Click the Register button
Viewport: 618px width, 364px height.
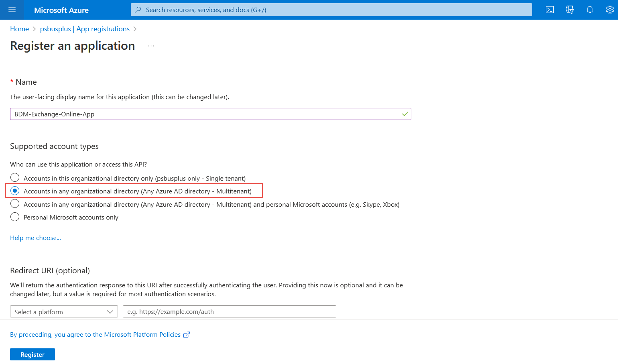(x=33, y=354)
